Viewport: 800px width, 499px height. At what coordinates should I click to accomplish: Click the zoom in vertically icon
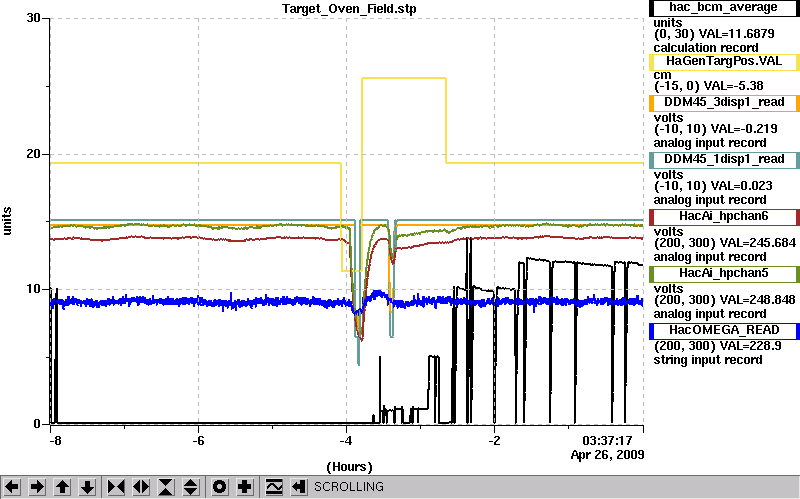(x=166, y=487)
